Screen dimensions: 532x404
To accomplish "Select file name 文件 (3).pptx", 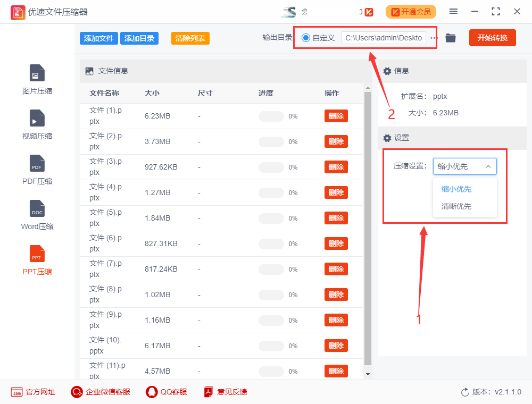I will [105, 167].
